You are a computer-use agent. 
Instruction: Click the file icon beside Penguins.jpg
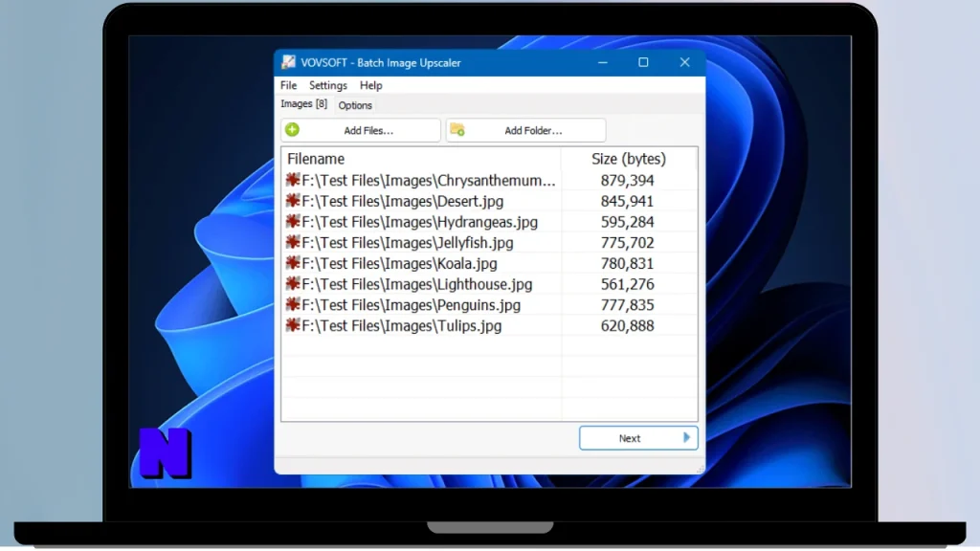(293, 304)
